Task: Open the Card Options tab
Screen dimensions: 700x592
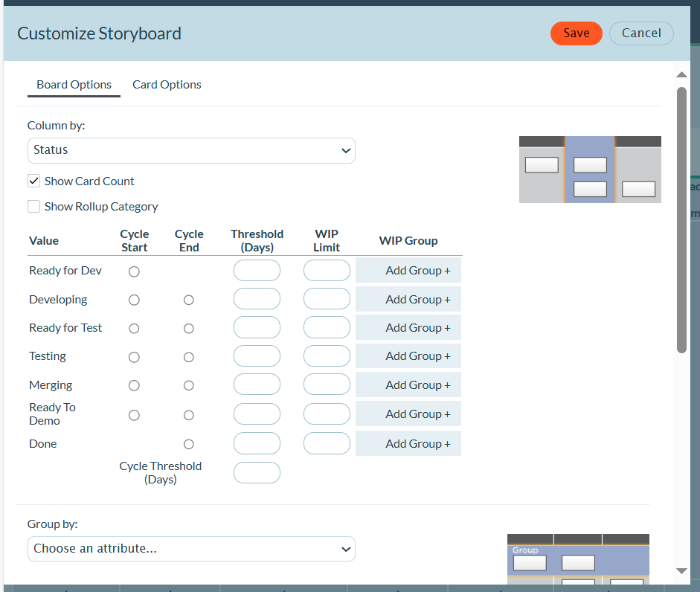Action: (x=167, y=84)
